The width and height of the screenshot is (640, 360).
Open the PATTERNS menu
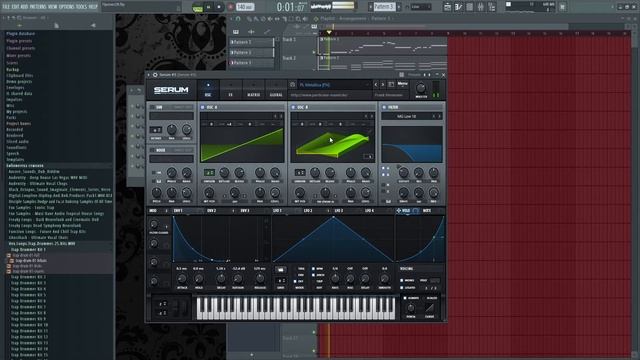pos(38,7)
